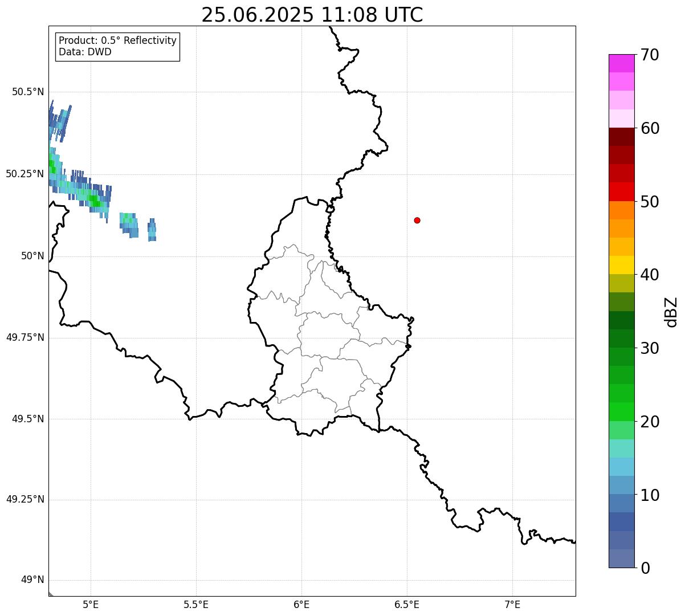This screenshot has width=685, height=616.
Task: Click the colorbar tick label 40
Action: pos(650,275)
